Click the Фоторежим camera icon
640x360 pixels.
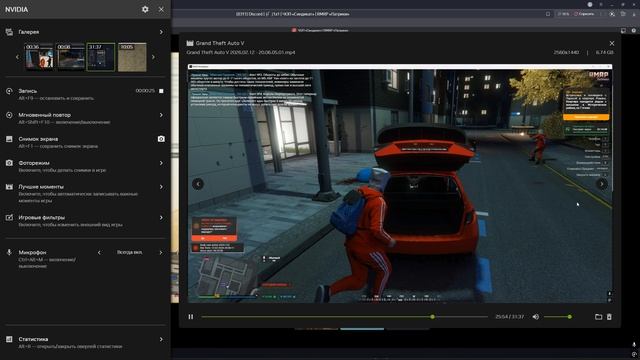click(9, 163)
